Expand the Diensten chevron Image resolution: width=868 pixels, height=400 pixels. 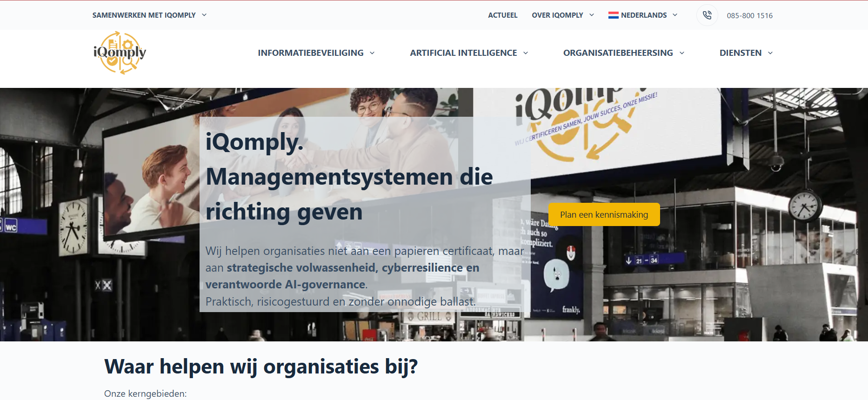[x=770, y=53]
